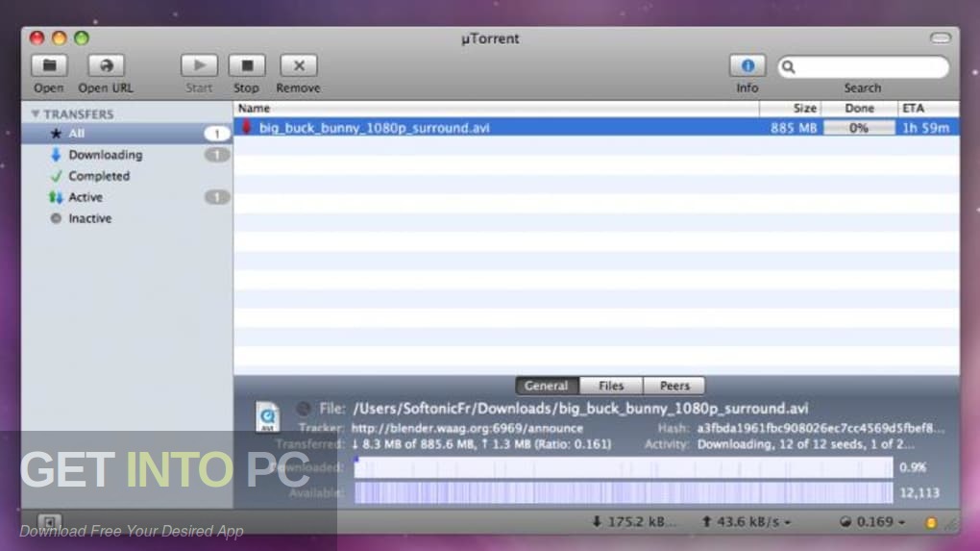Open the ratio 0.169 dropdown
Image resolution: width=980 pixels, height=551 pixels.
[x=872, y=521]
